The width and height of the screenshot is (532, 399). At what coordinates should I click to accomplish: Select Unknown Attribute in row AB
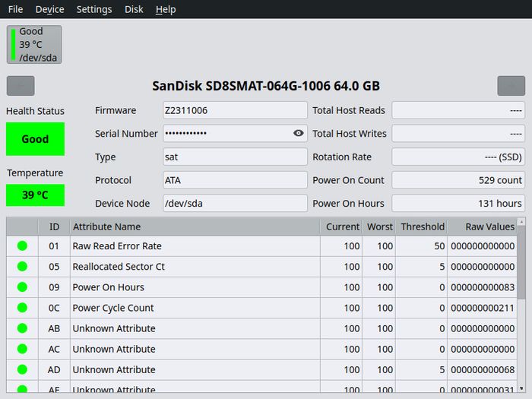114,328
